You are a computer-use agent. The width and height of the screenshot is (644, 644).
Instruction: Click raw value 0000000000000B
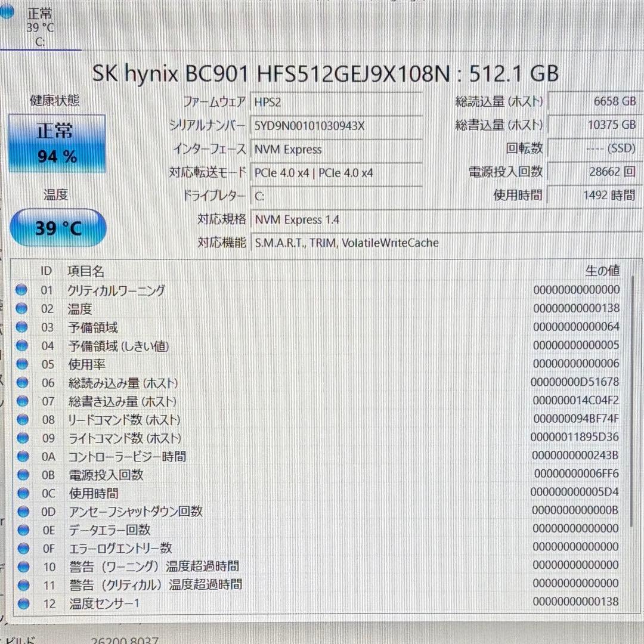pyautogui.click(x=575, y=510)
